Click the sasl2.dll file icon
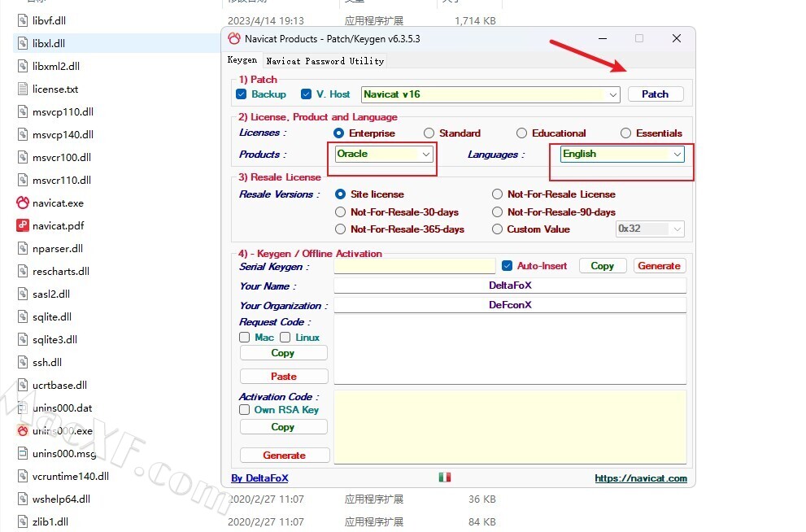The width and height of the screenshot is (806, 532). (23, 294)
